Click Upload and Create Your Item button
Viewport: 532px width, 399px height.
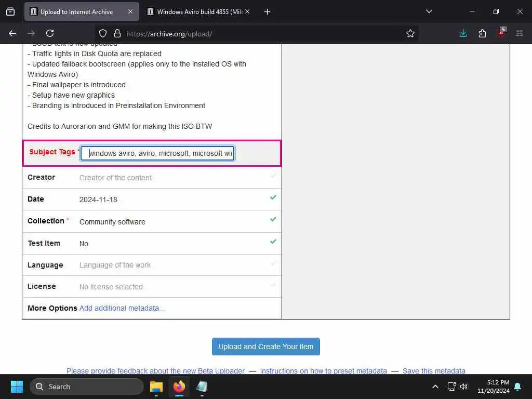point(266,347)
